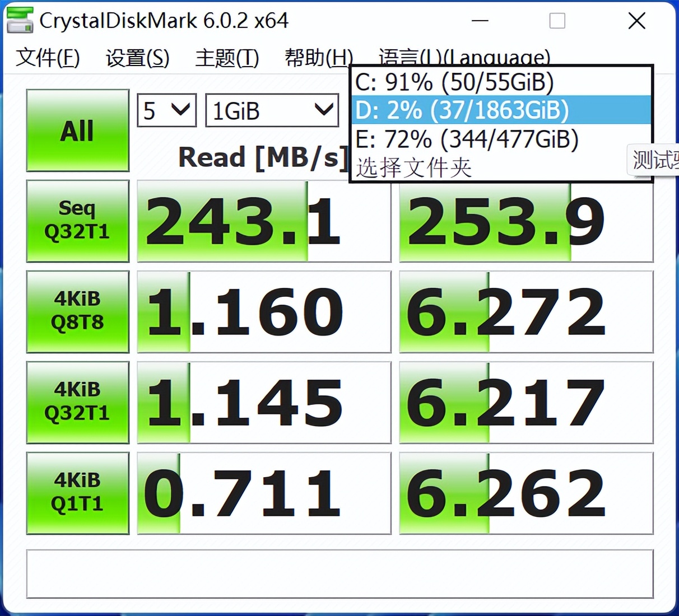Start the 4KiB Q32T1 test
The width and height of the screenshot is (679, 616).
click(x=77, y=402)
